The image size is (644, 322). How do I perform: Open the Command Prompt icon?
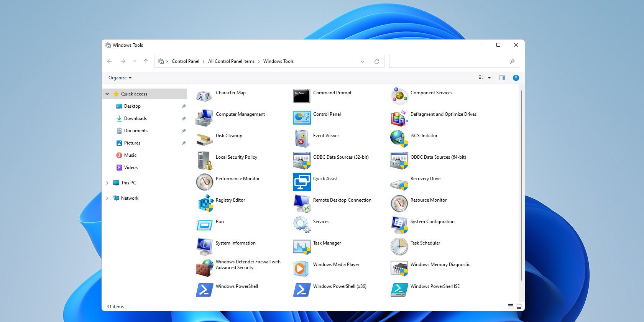[302, 96]
